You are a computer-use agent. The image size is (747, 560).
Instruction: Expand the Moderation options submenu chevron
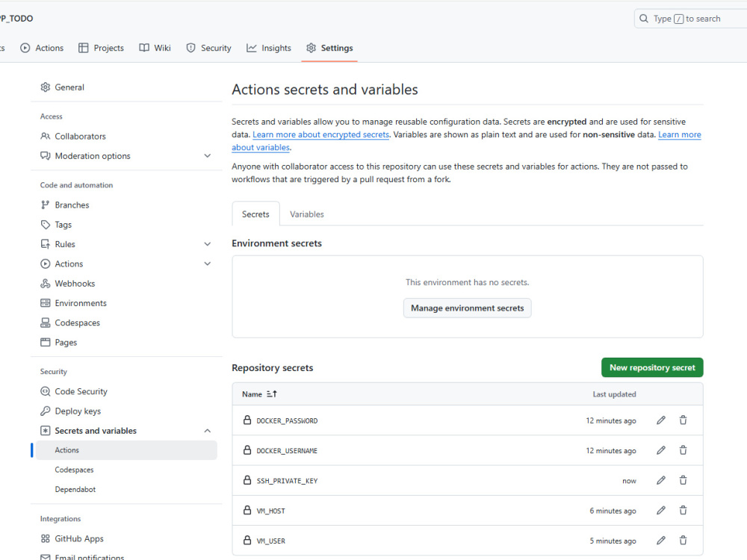(x=207, y=156)
